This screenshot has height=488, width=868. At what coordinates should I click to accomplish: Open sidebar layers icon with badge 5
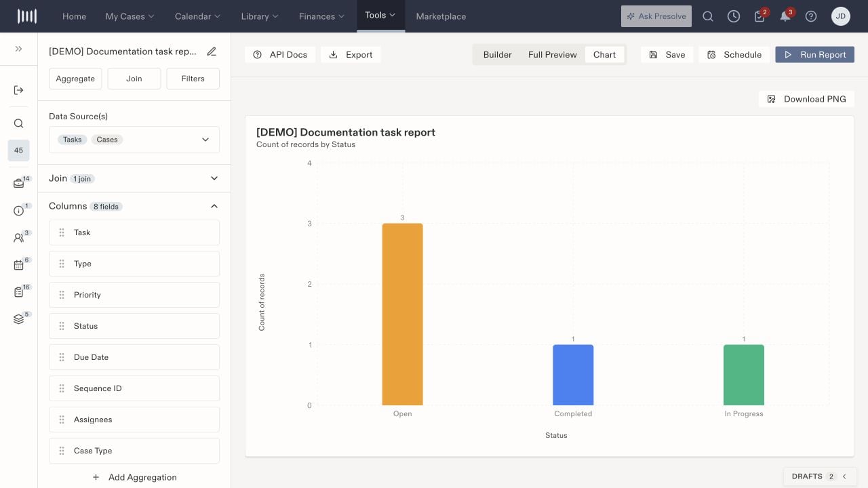coord(19,319)
